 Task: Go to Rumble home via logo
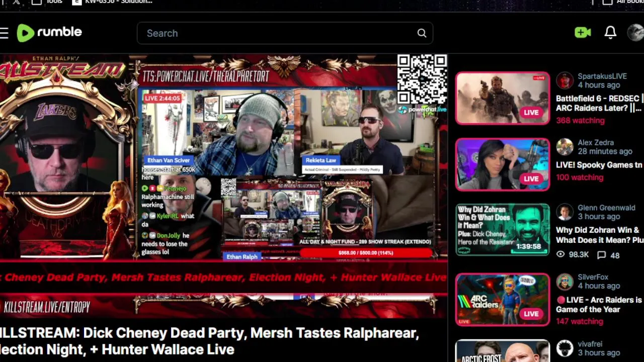click(x=49, y=33)
